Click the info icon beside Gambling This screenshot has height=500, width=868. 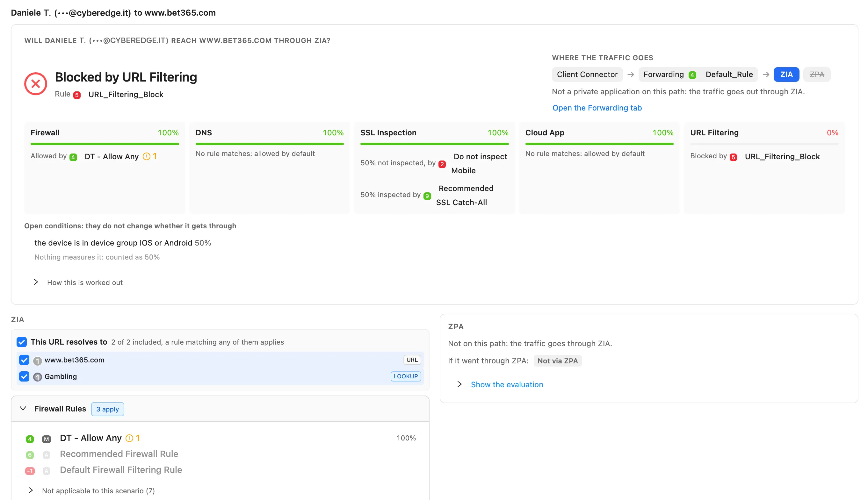[x=37, y=377]
